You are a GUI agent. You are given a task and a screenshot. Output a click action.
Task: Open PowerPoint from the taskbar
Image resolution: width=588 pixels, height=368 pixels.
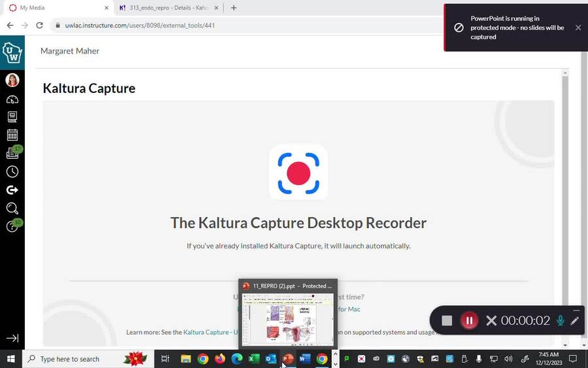(288, 359)
